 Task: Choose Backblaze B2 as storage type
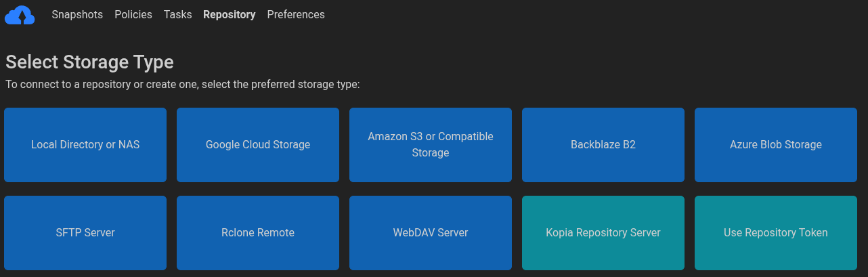click(x=603, y=145)
